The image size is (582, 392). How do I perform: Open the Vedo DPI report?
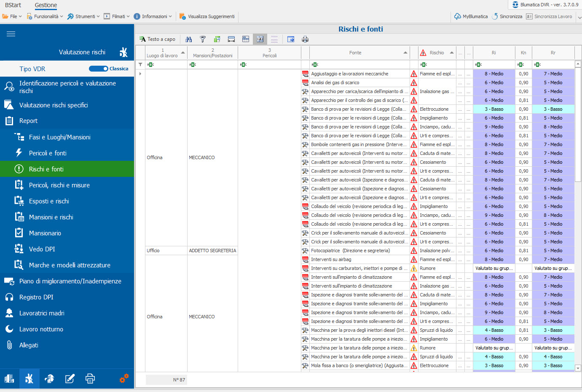(67, 249)
